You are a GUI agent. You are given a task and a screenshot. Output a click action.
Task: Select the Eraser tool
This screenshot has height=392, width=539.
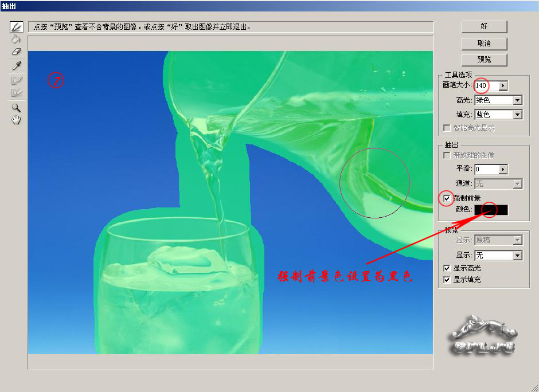click(17, 52)
